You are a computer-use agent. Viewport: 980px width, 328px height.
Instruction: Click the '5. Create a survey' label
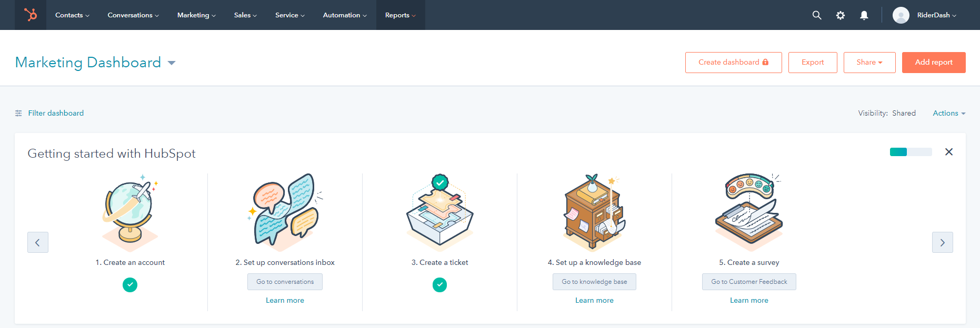[x=749, y=262]
